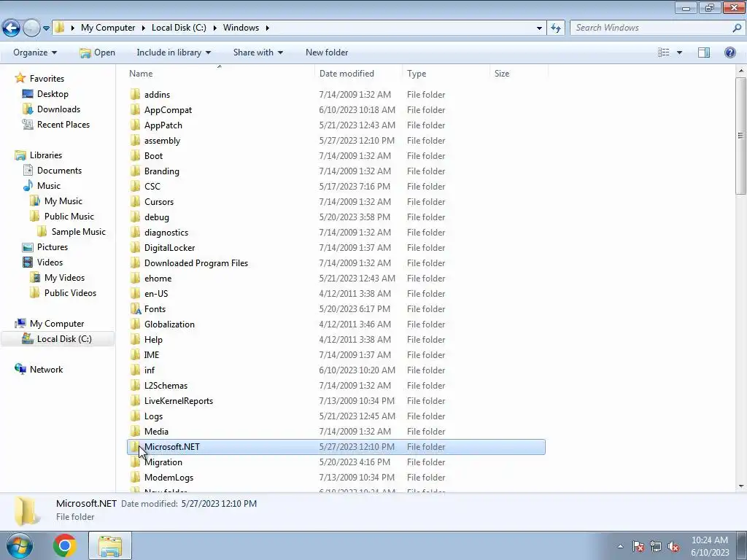
Task: Open the Music library
Action: tap(49, 186)
